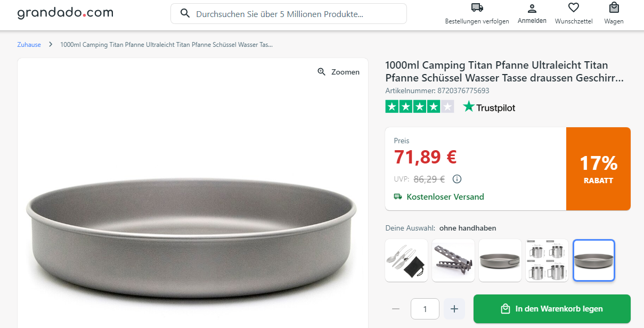Go to Zuhause breadcrumb link

[29, 45]
